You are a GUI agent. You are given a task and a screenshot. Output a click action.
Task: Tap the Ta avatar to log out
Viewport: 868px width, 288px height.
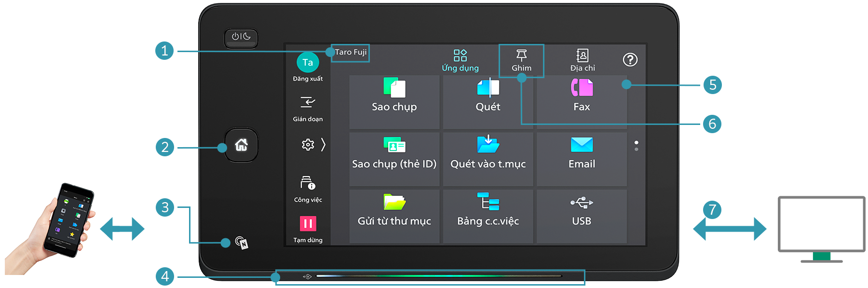click(x=308, y=63)
